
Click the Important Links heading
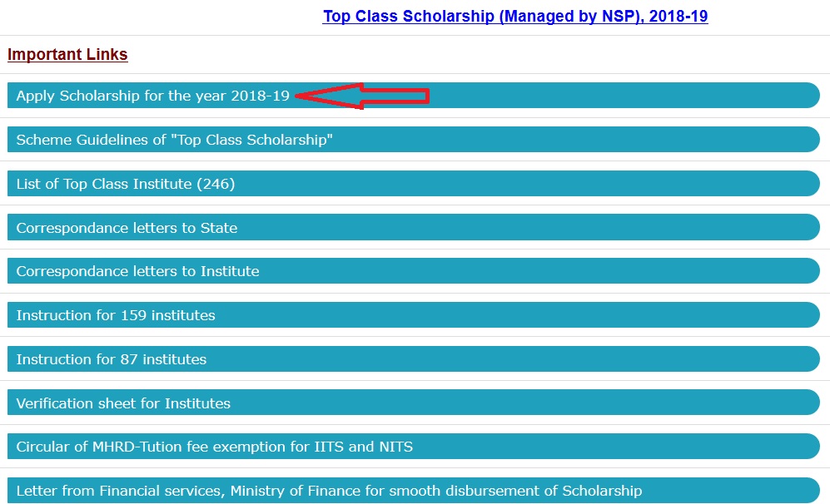[x=67, y=55]
